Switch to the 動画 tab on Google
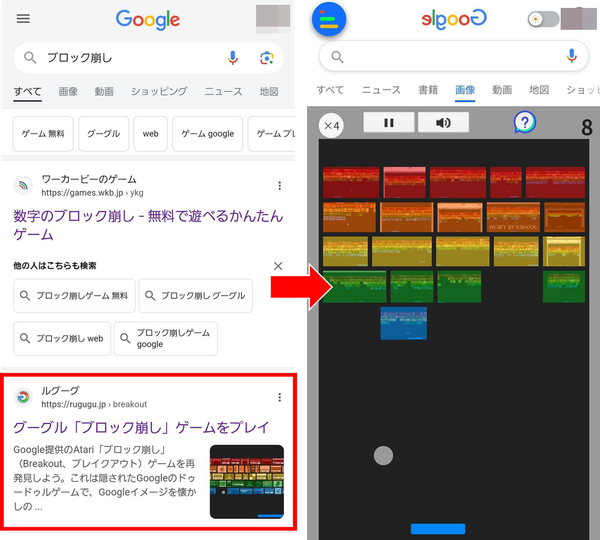This screenshot has width=600, height=540. click(x=104, y=92)
